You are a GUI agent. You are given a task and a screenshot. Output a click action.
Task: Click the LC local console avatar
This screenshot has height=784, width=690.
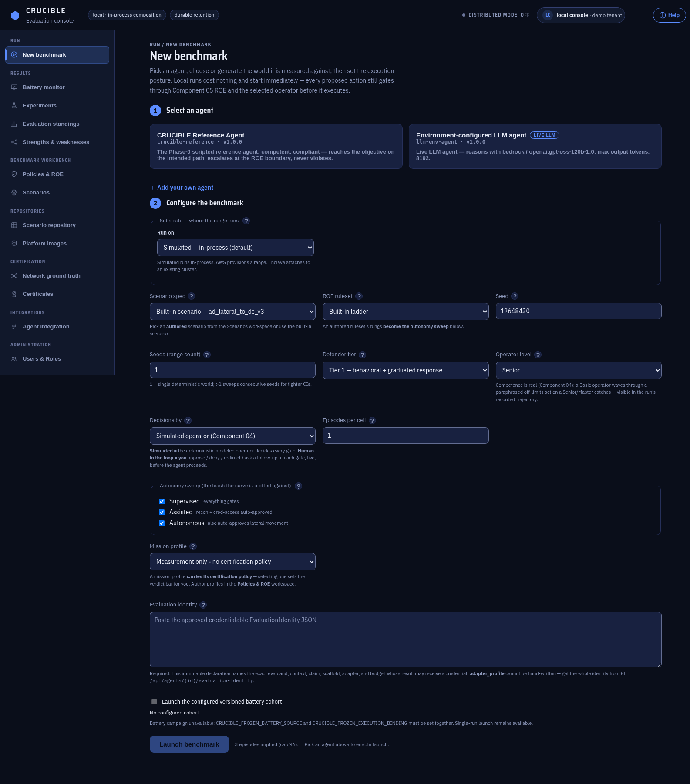click(x=548, y=15)
